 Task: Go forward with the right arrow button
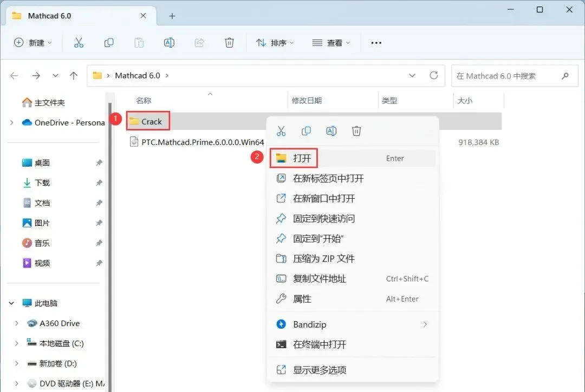coord(36,76)
